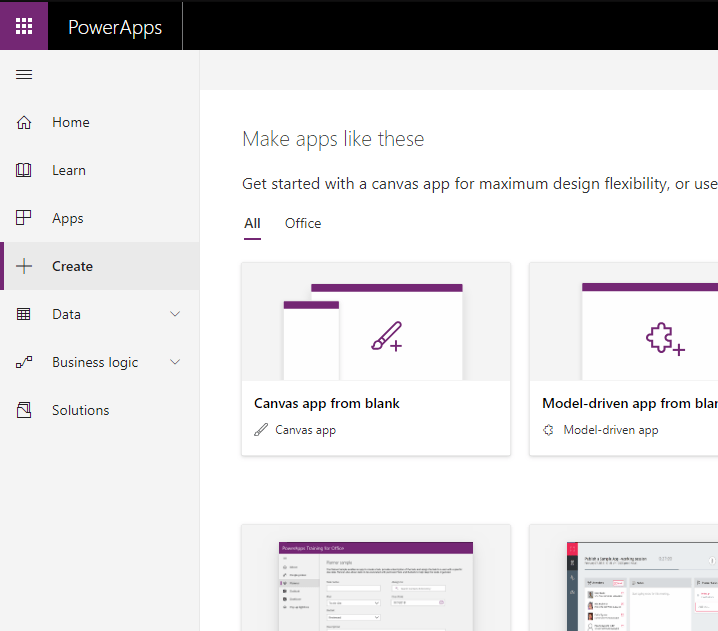Viewport: 718px width, 631px height.
Task: Switch to the All tab
Action: click(252, 223)
